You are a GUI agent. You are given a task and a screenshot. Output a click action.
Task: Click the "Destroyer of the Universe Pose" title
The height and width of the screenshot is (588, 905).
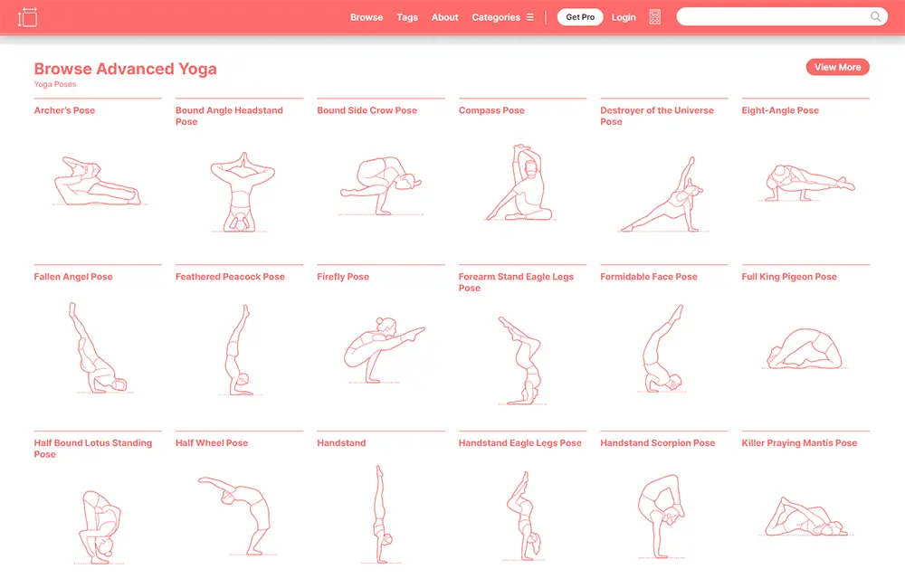click(x=657, y=116)
